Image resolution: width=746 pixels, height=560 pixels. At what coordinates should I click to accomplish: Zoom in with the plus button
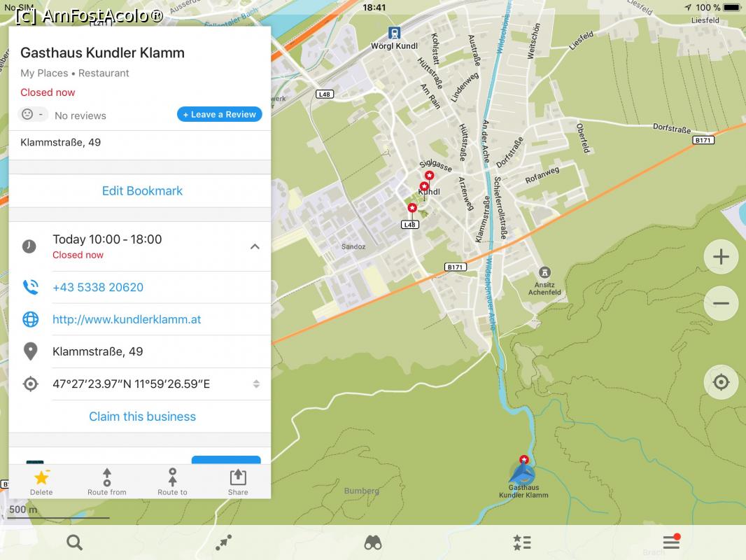tap(721, 257)
